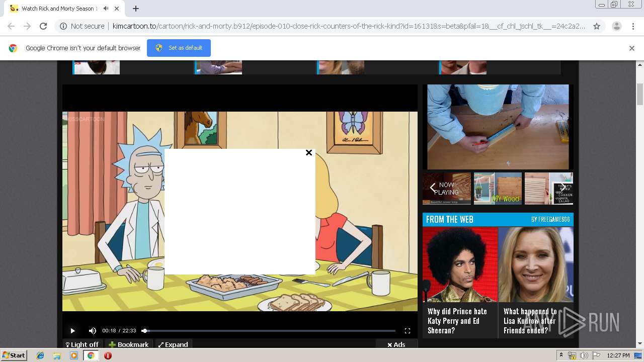Go to previous video in sidebar carousel
This screenshot has width=644, height=362.
click(x=432, y=188)
